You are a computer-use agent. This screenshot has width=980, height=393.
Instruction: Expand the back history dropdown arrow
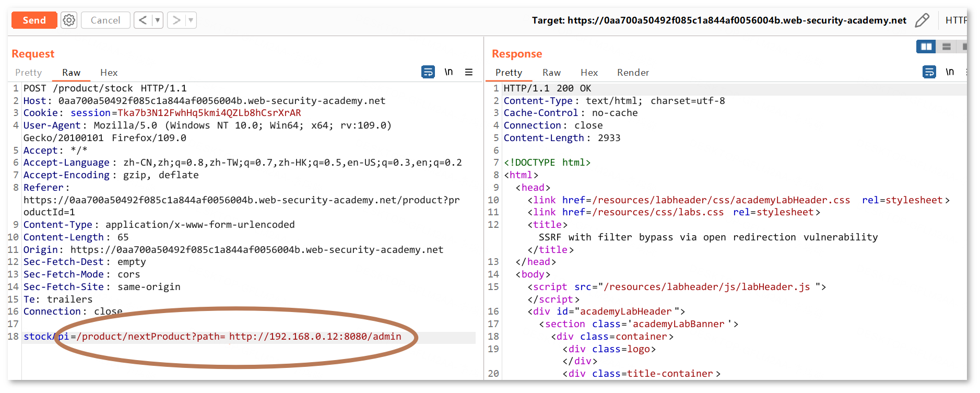coord(157,20)
